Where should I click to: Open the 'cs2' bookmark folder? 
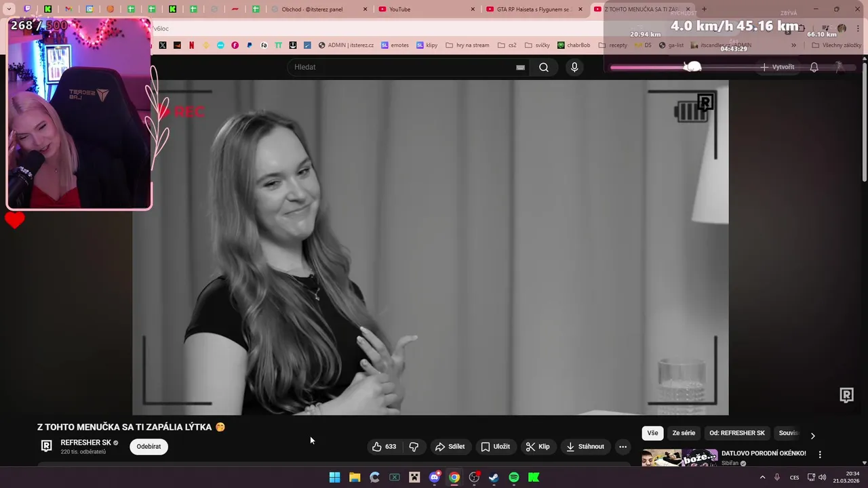507,45
